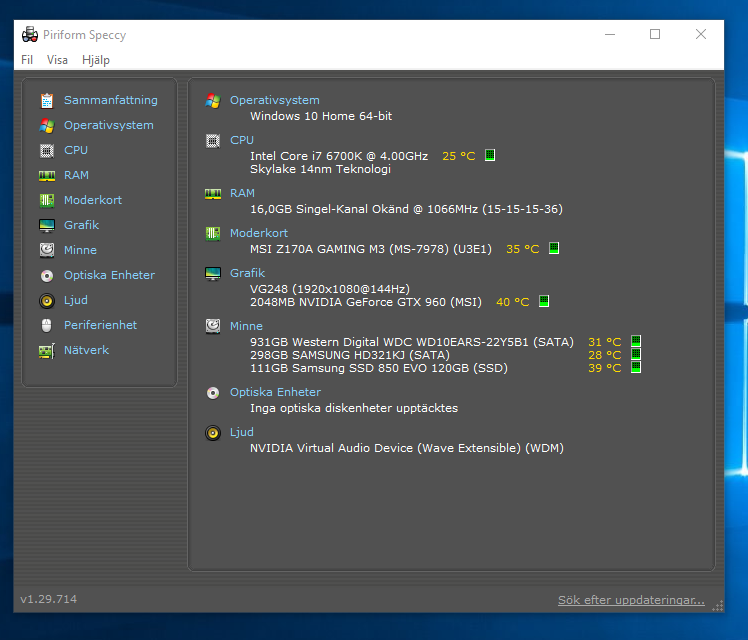Click 2048MB NVIDIA GeForce GTX 960 text

point(366,302)
